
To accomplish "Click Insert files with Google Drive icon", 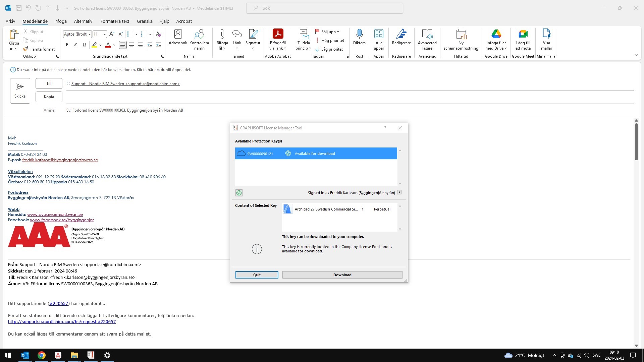I will 496,34.
